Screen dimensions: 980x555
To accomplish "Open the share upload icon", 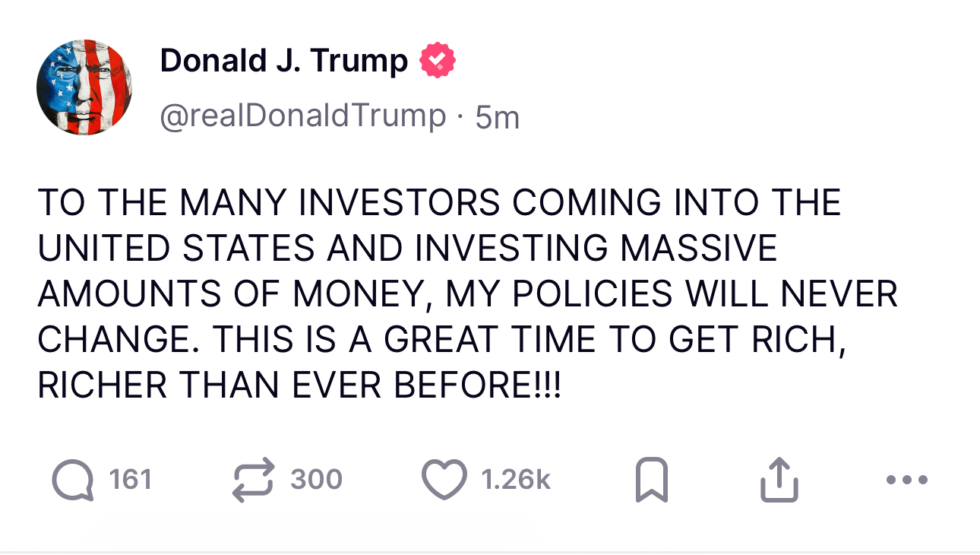I will tap(779, 480).
